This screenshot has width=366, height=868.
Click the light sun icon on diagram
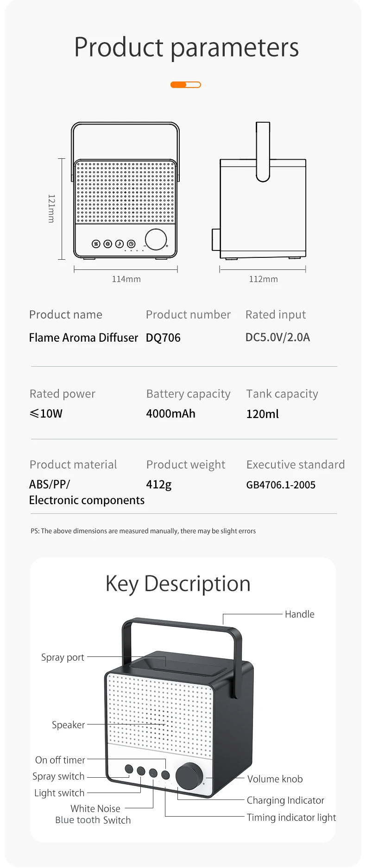(107, 244)
